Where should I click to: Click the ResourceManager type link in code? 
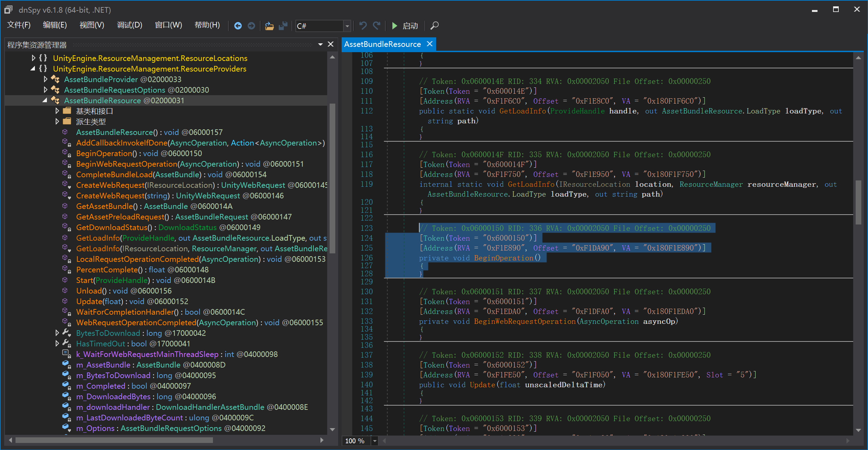[x=711, y=184]
